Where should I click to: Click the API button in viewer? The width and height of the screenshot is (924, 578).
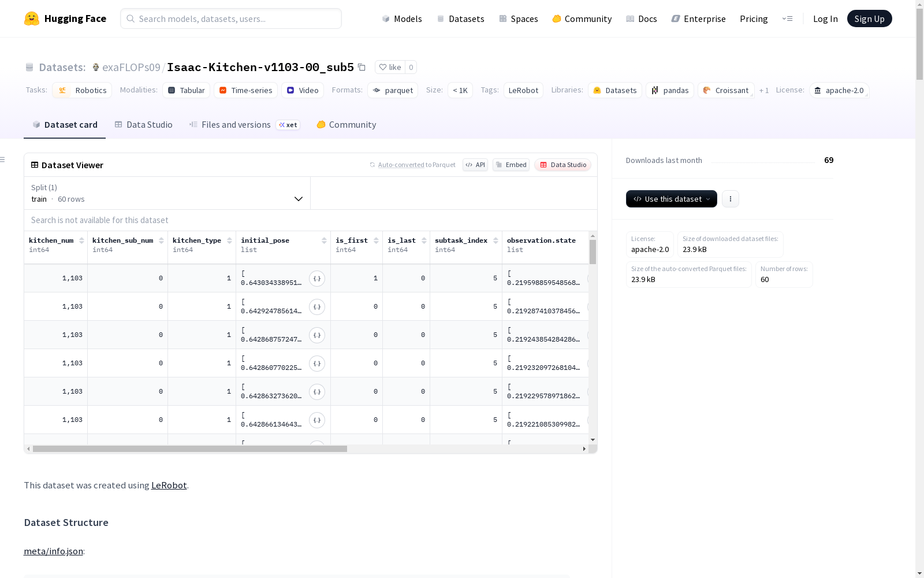tap(475, 165)
